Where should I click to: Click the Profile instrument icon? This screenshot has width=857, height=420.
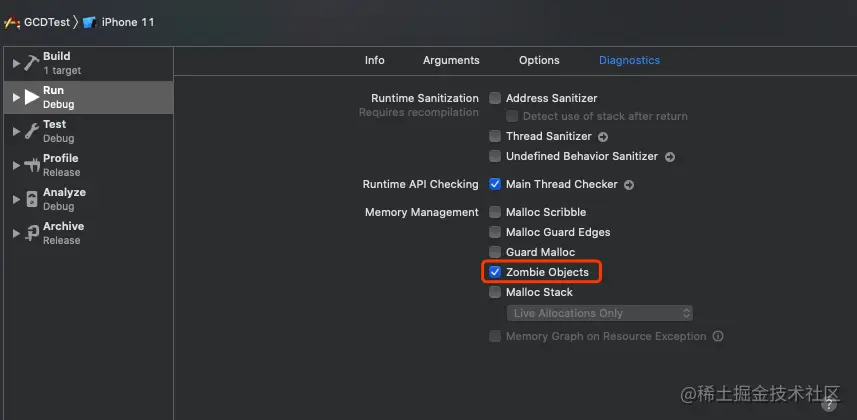[x=31, y=165]
